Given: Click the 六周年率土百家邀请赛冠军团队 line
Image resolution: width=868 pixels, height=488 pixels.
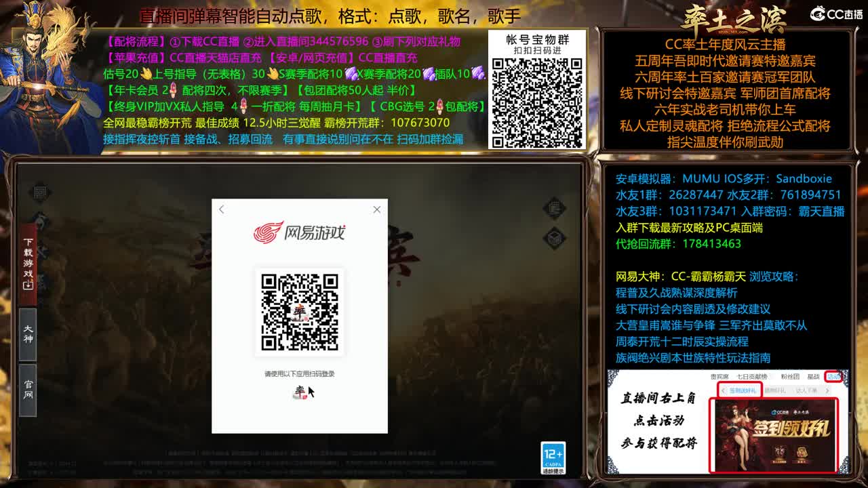Looking at the screenshot, I should pos(725,77).
